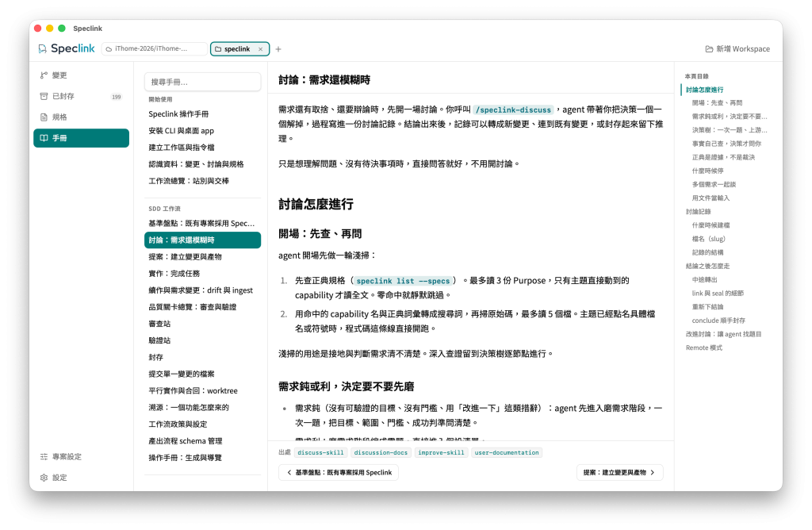Screen dimensions: 812x530
Task: Open 安裝 CLI 與桌面 app page
Action: point(202,131)
